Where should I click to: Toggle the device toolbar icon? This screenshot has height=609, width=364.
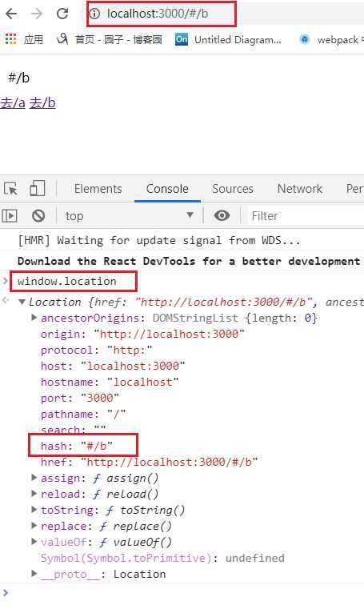[x=38, y=188]
